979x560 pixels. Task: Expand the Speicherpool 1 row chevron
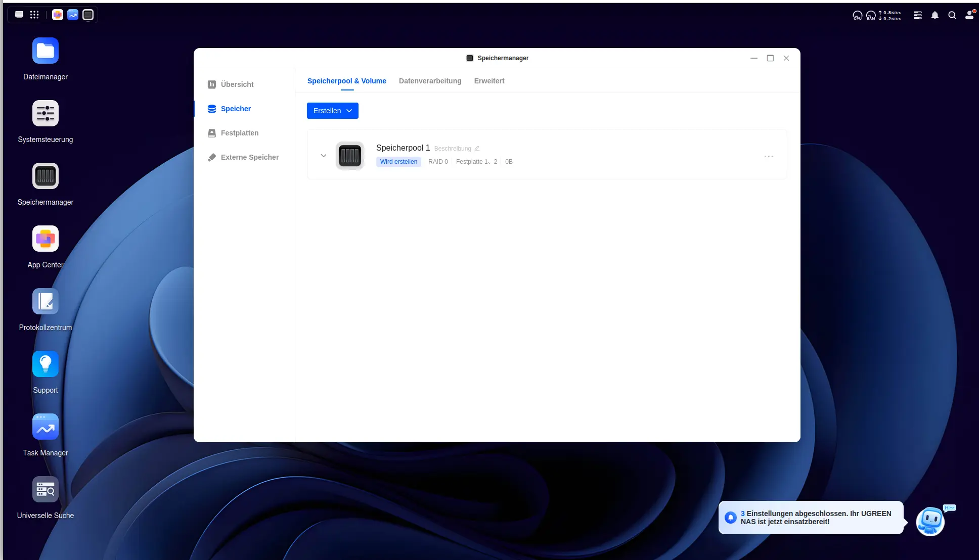tap(324, 156)
